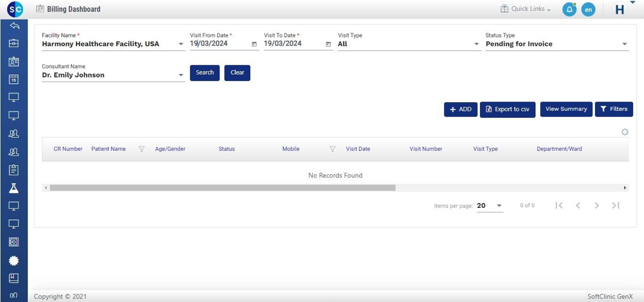This screenshot has width=644, height=302.
Task: Click Visit Type column header
Action: [x=485, y=149]
